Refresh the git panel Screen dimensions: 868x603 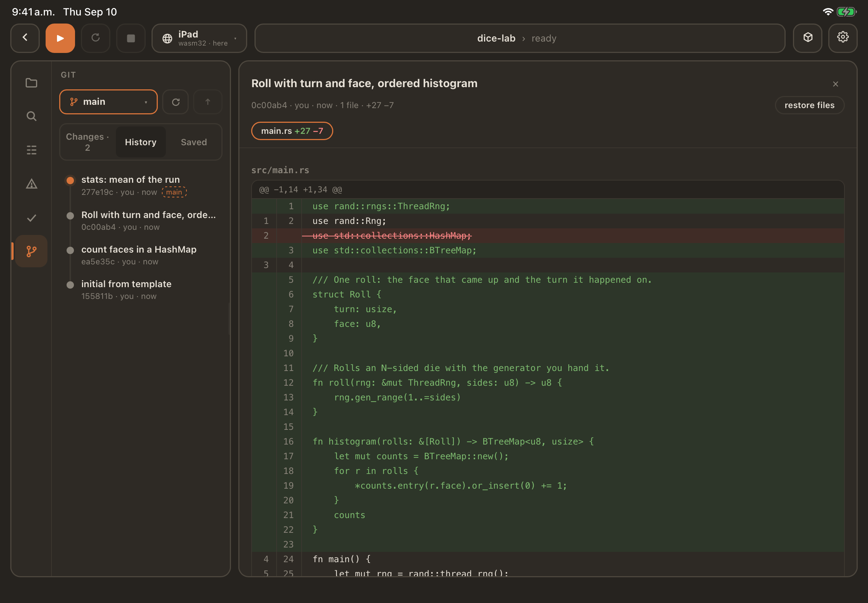(176, 101)
